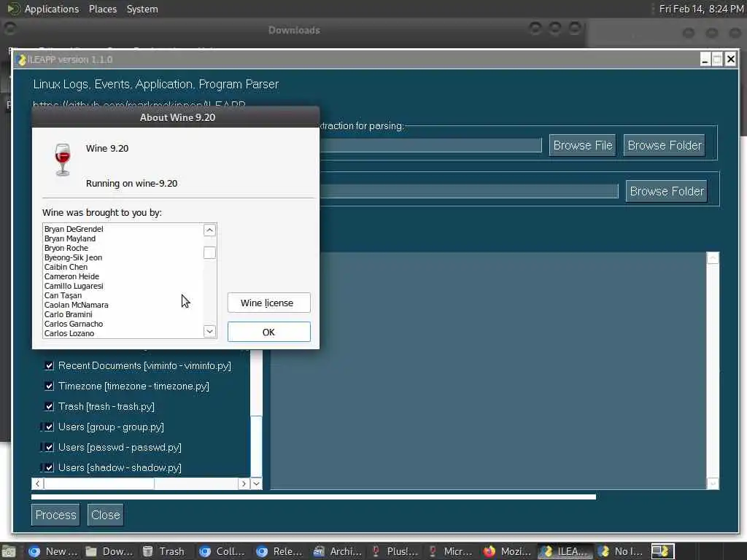Image resolution: width=747 pixels, height=560 pixels.
Task: Switch to the 'Dow…' folder taskbar window
Action: [109, 551]
